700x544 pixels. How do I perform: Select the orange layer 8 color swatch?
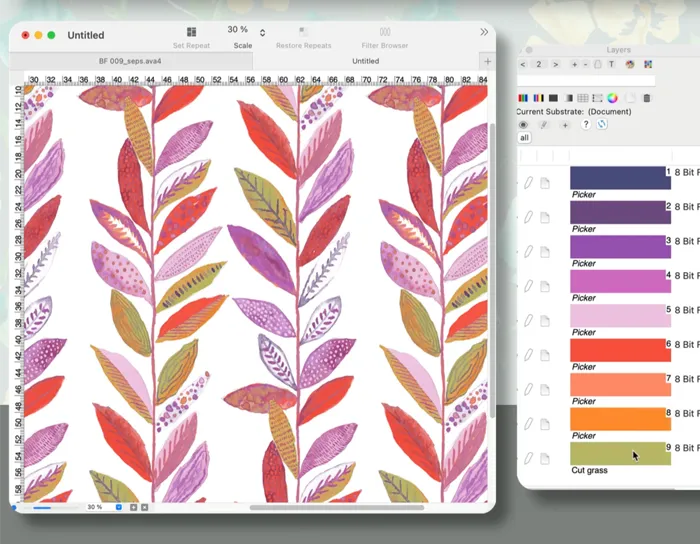coord(620,419)
